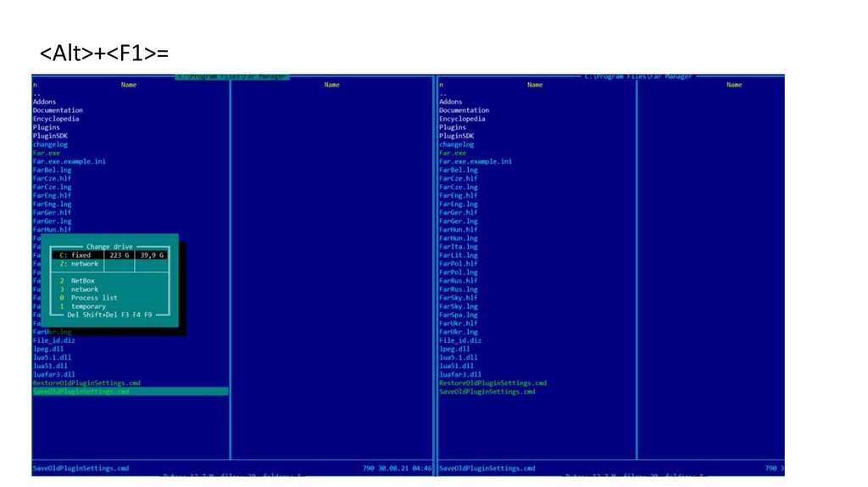The width and height of the screenshot is (868, 487).
Task: Select FarPol.hlf in right panel
Action: click(x=459, y=264)
